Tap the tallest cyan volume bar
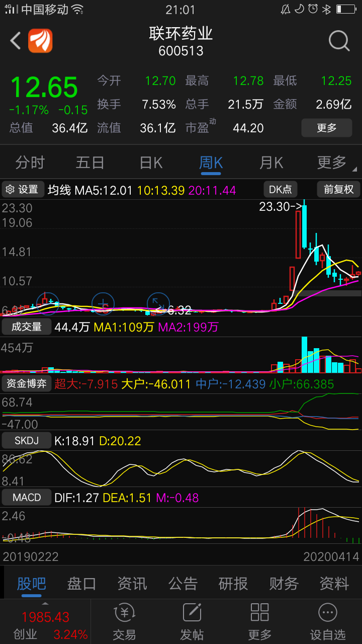Image resolution: width=362 pixels, height=644 pixels. point(304,355)
